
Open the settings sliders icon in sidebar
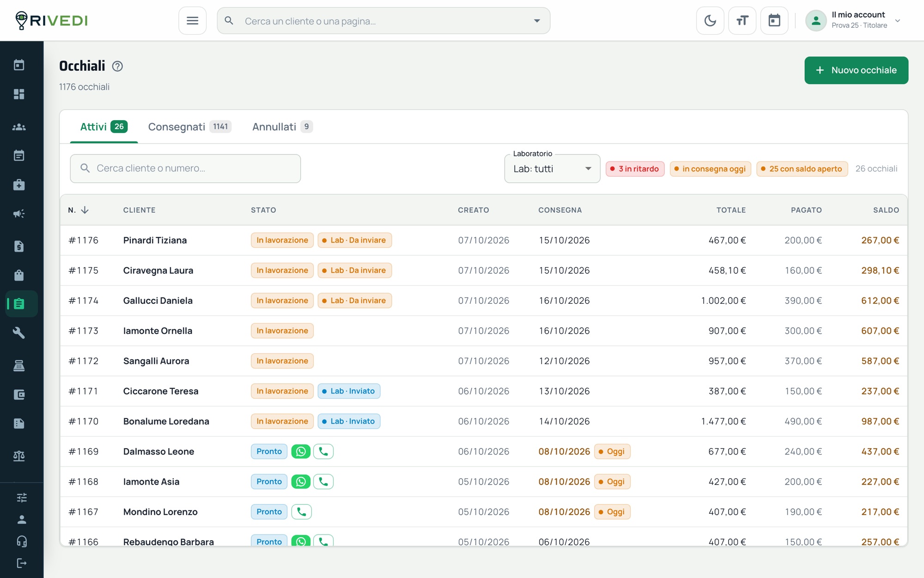22,498
